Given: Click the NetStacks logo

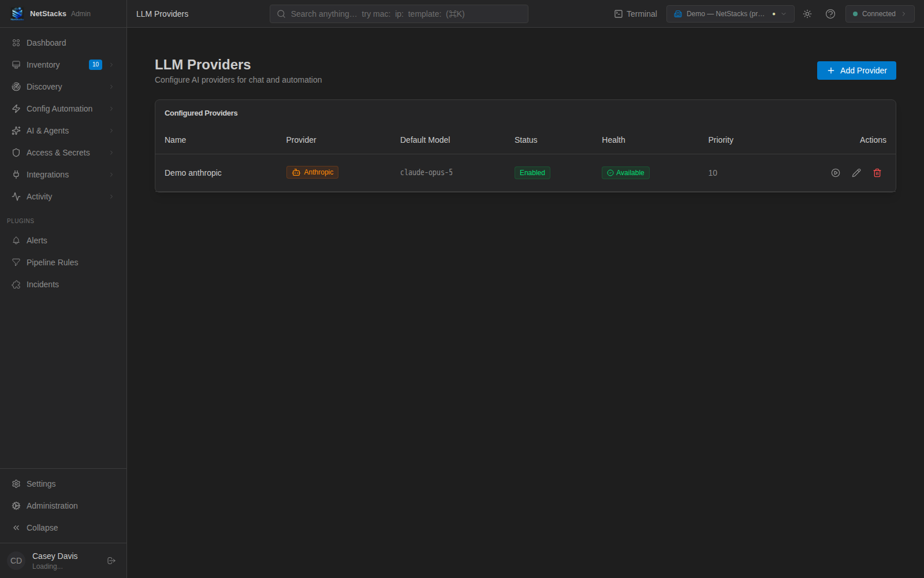Looking at the screenshot, I should [17, 13].
